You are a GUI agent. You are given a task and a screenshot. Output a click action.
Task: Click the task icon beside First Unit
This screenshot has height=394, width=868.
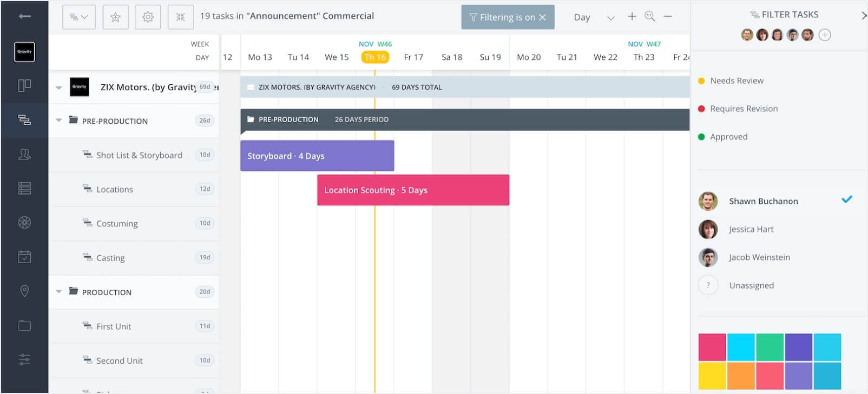(87, 325)
